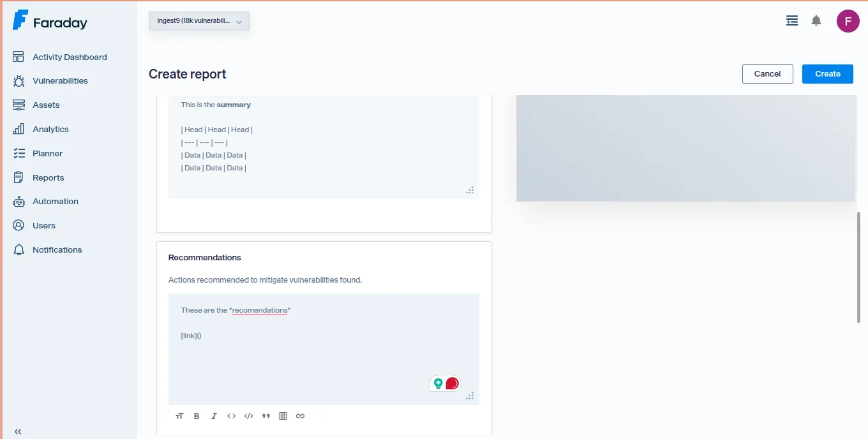Collapse the sidebar with the chevron control
868x439 pixels.
pyautogui.click(x=18, y=431)
